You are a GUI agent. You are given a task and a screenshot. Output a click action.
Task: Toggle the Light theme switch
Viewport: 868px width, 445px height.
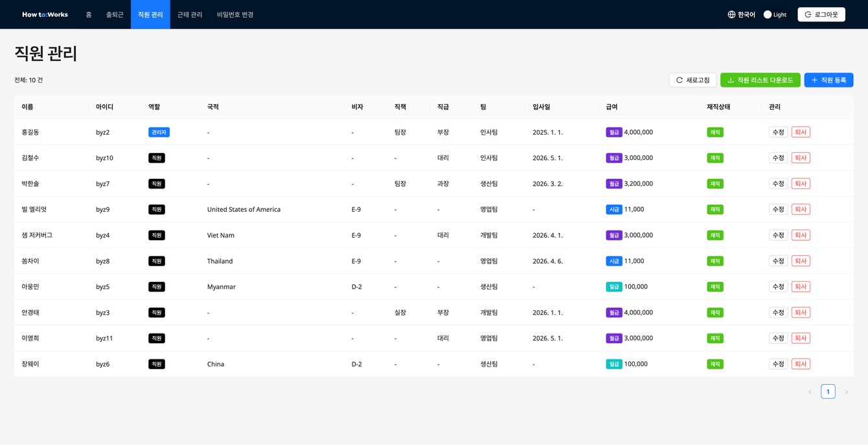tap(768, 14)
